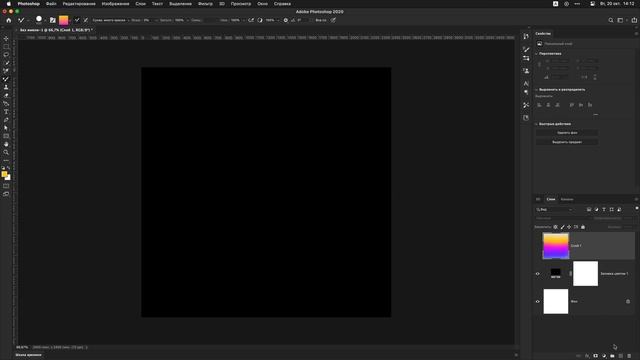Open the Apple menu

point(9,4)
